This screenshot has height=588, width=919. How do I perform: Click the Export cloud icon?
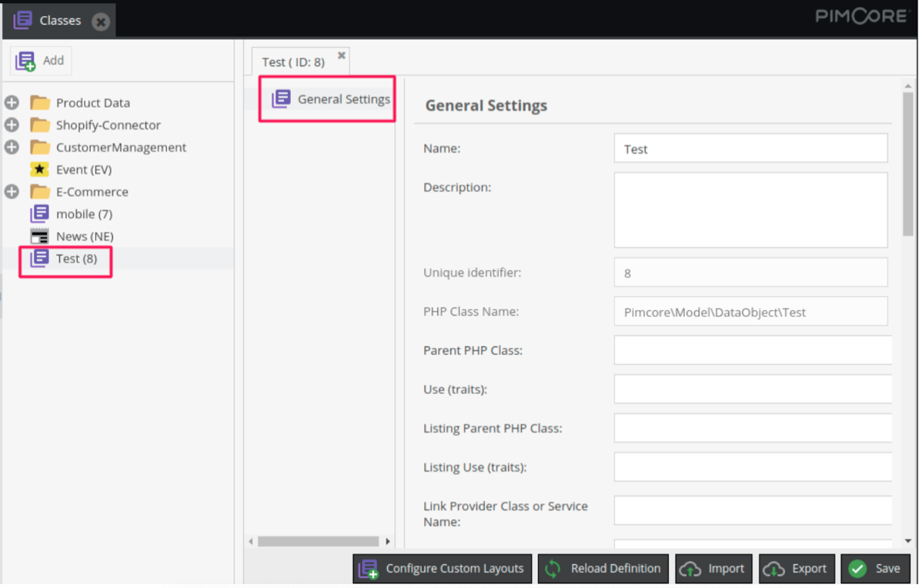(774, 569)
